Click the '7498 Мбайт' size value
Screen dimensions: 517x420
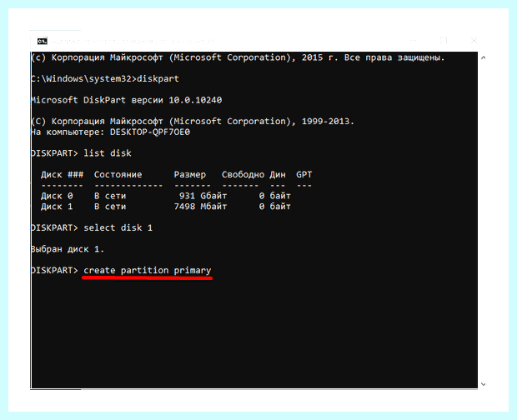(200, 207)
